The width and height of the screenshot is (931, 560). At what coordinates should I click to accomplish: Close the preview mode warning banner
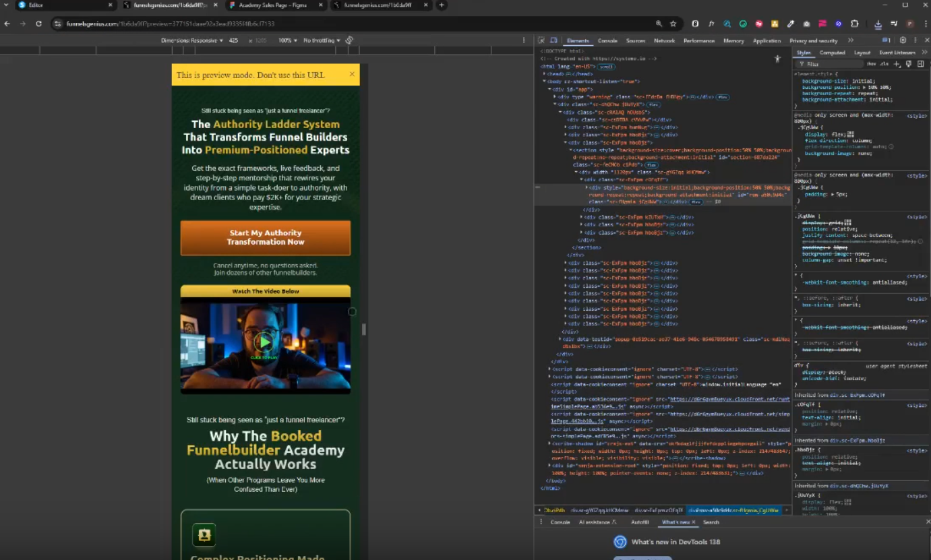tap(352, 74)
